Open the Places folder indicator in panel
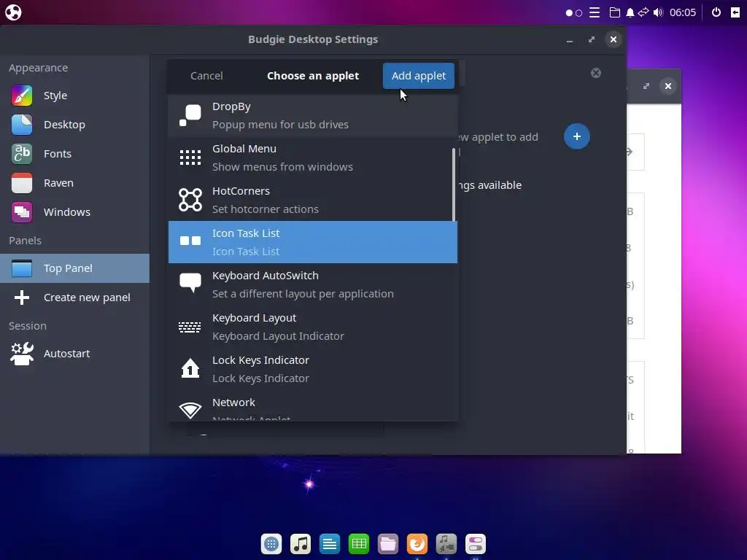The height and width of the screenshot is (560, 747). (615, 12)
